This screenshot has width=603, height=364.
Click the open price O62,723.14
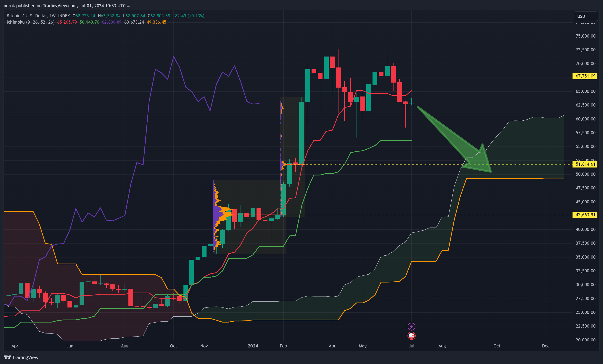click(84, 16)
